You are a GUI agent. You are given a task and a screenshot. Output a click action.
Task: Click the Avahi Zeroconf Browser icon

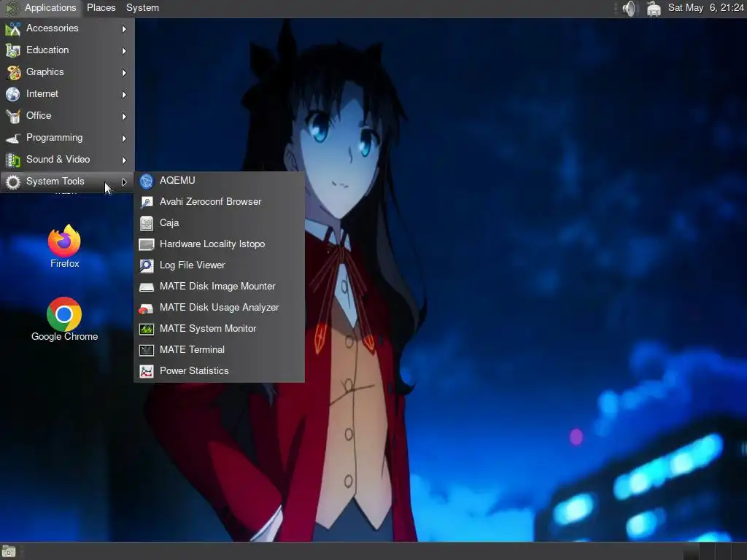click(147, 202)
